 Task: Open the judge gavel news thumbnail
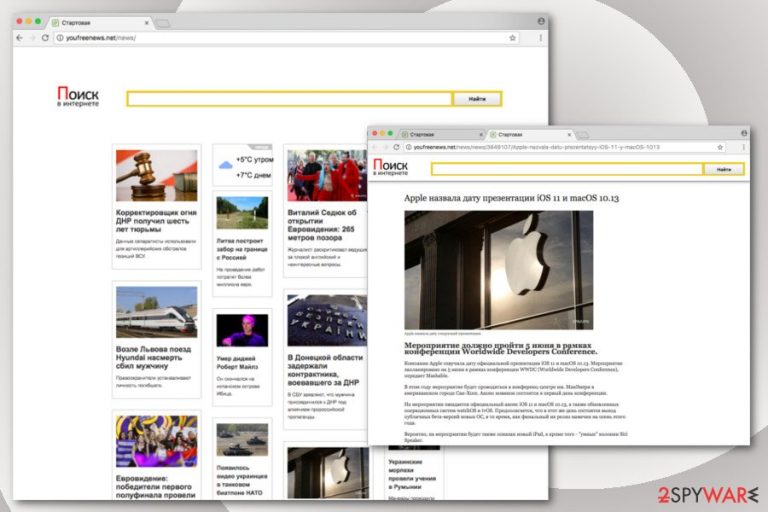click(157, 175)
